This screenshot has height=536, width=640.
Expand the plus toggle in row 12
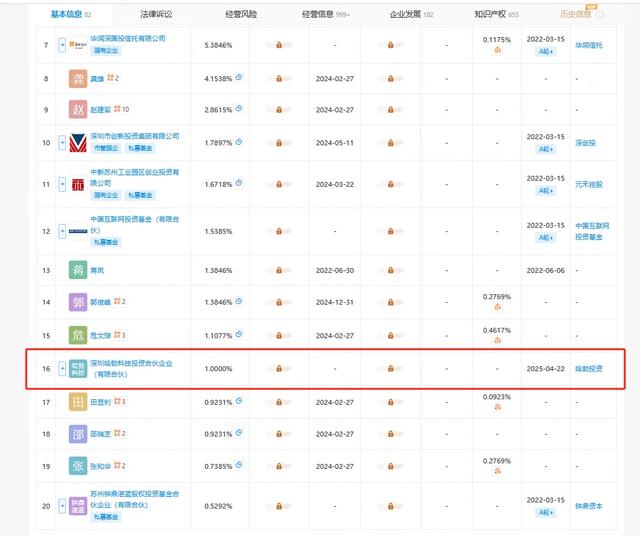pos(62,231)
